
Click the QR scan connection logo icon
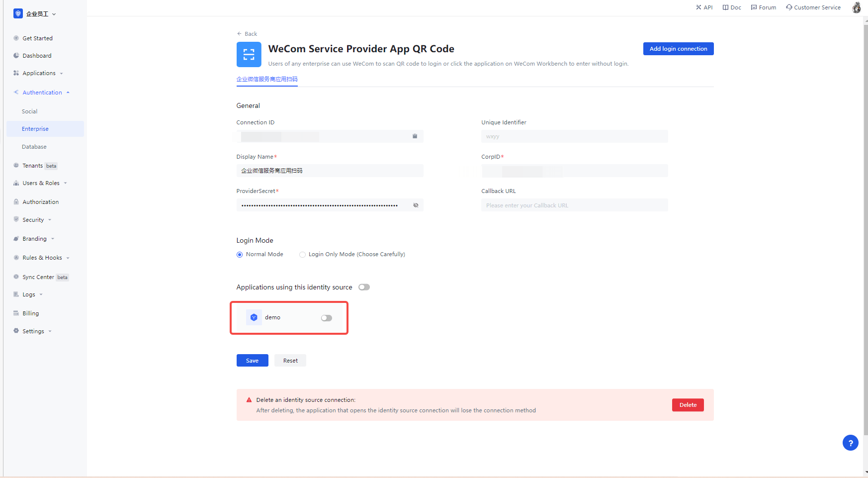point(249,54)
